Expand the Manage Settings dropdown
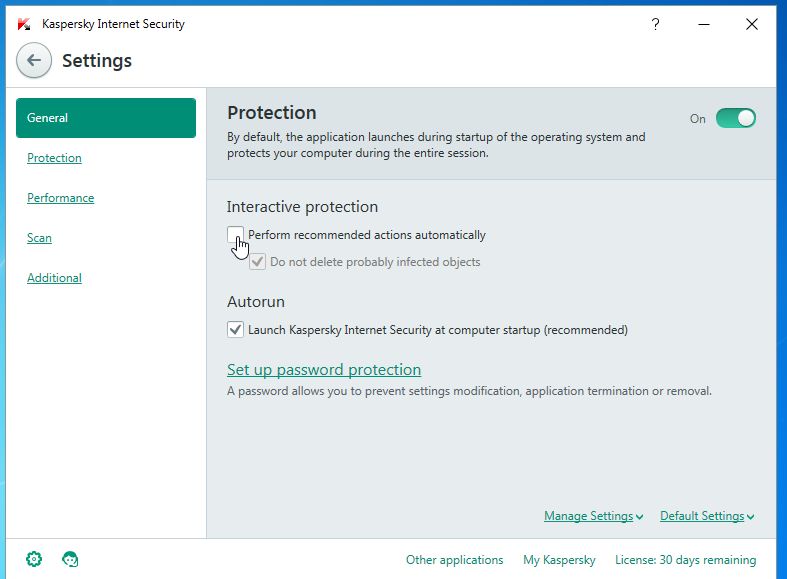 point(594,516)
